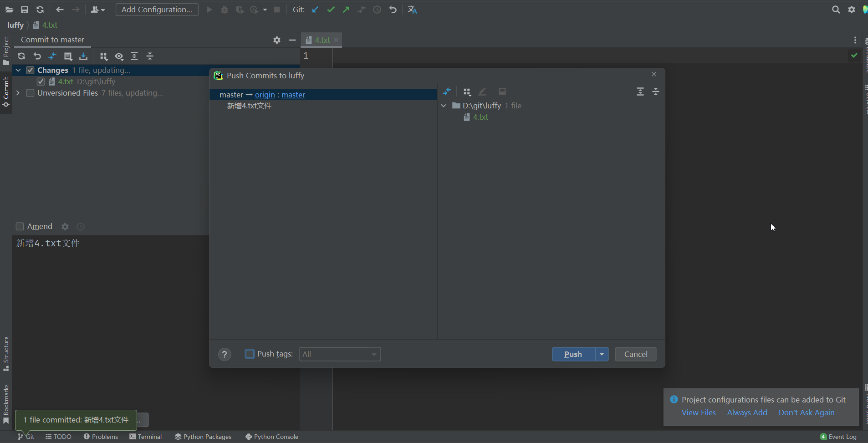Open Git tool window tab
Image resolution: width=868 pixels, height=443 pixels.
[26, 437]
